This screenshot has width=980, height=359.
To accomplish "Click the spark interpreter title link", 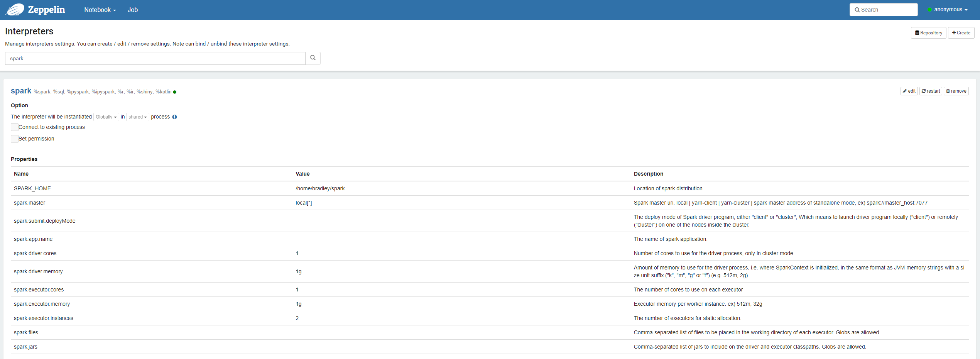I will 21,91.
